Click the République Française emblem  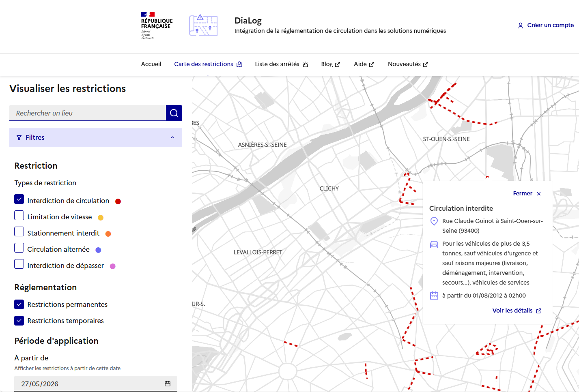point(157,26)
